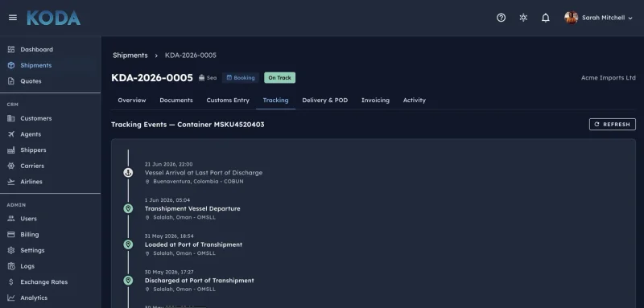The image size is (644, 308).
Task: Click the Airlines takeoff icon
Action: (11, 182)
